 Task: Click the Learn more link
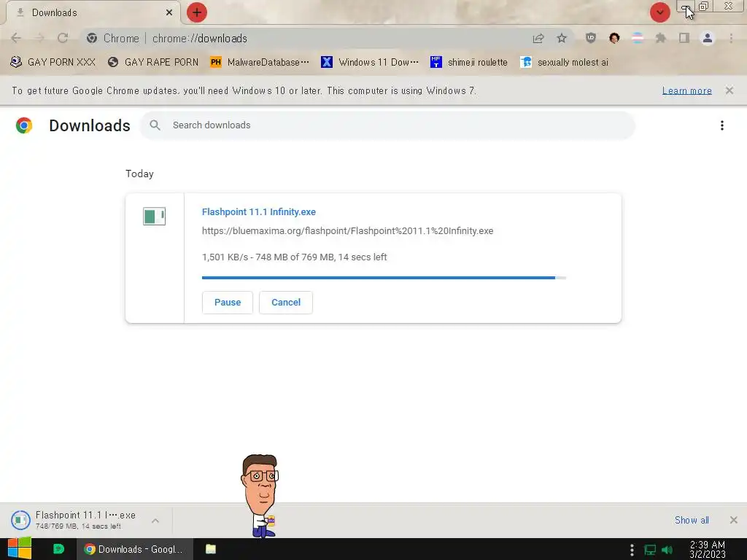coord(686,90)
